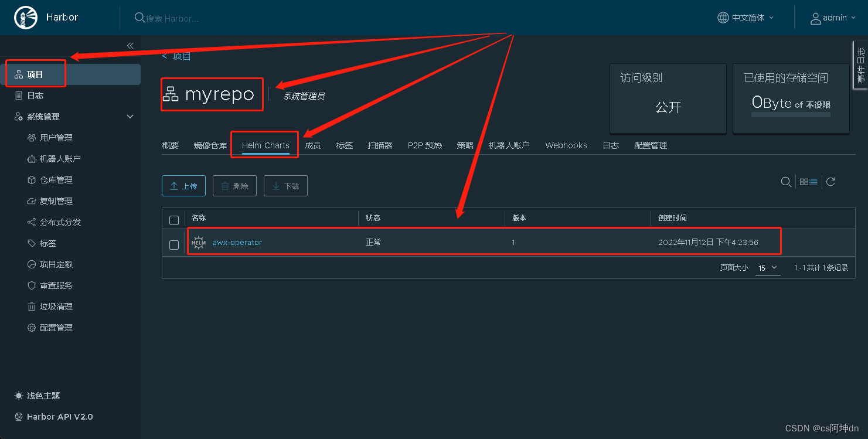Switch to the project 标签 tab
The height and width of the screenshot is (439, 868).
(345, 145)
